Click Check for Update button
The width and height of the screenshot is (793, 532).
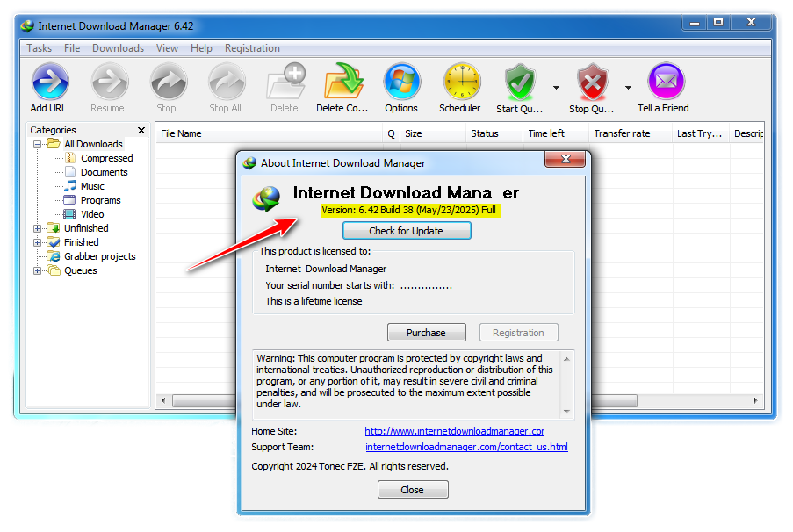pos(407,231)
